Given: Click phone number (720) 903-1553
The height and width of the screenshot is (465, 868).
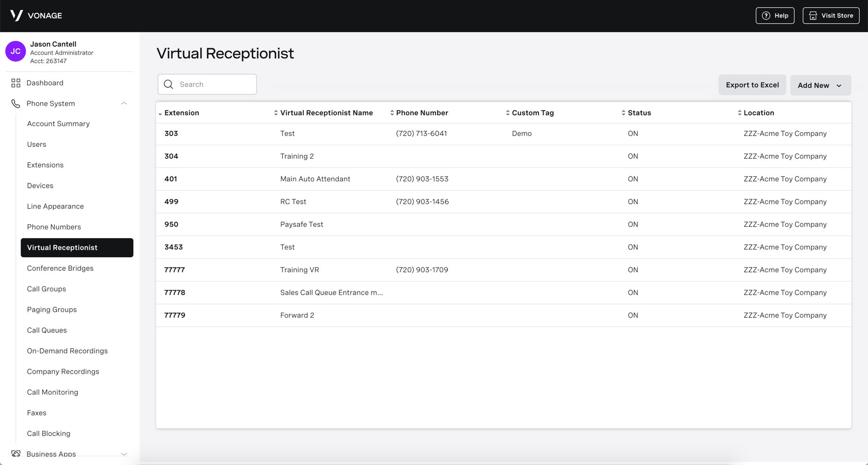Looking at the screenshot, I should tap(422, 179).
